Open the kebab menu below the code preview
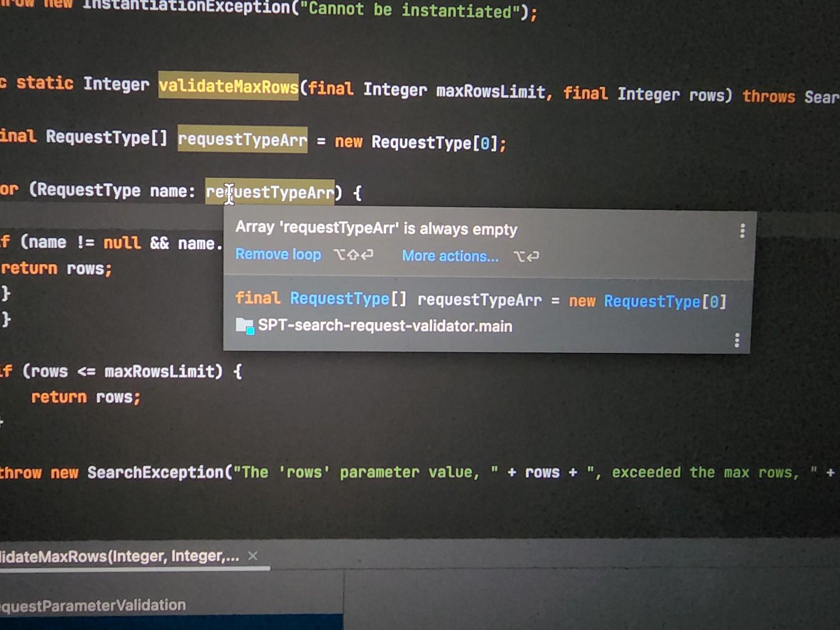The image size is (840, 630). pos(736,340)
